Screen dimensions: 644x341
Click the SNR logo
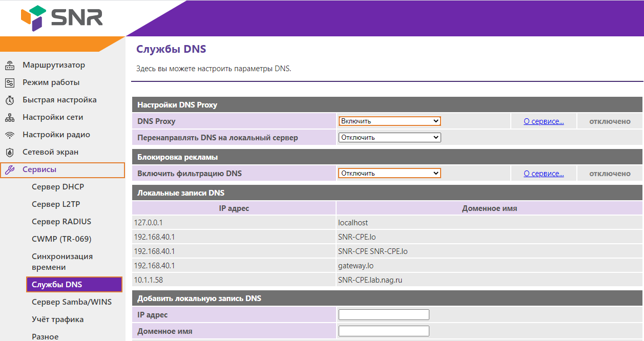tap(61, 18)
